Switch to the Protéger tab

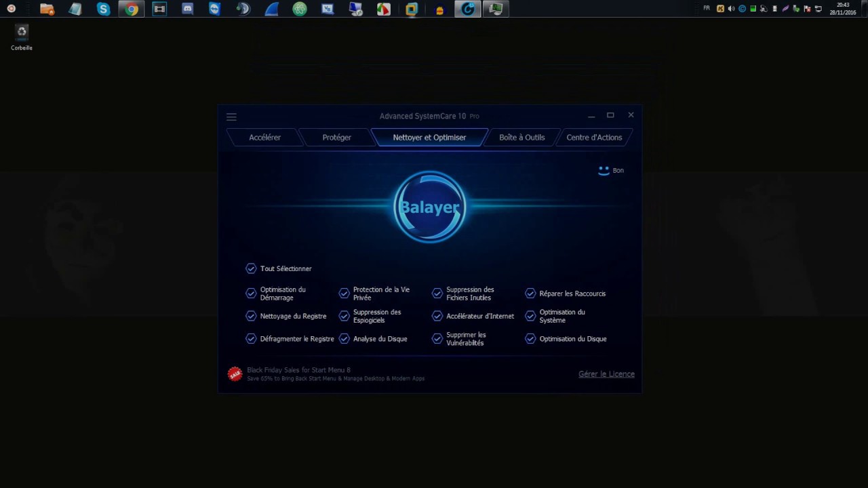(337, 137)
